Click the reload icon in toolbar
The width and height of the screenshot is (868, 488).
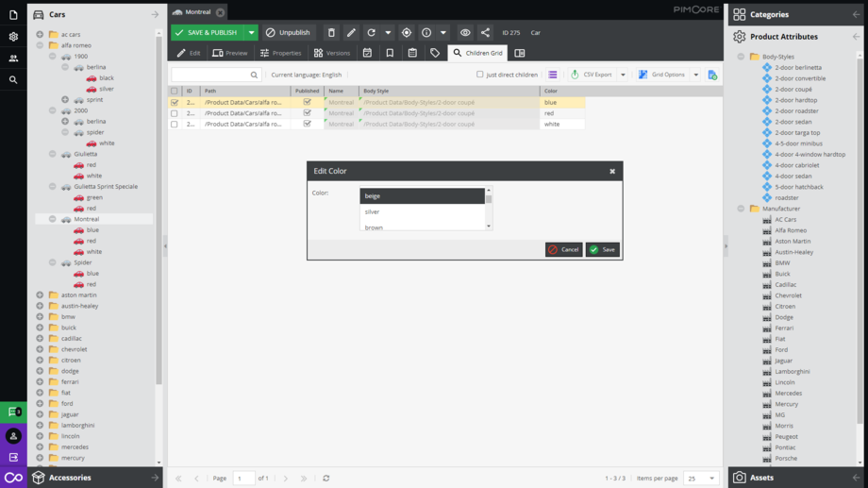pos(371,33)
